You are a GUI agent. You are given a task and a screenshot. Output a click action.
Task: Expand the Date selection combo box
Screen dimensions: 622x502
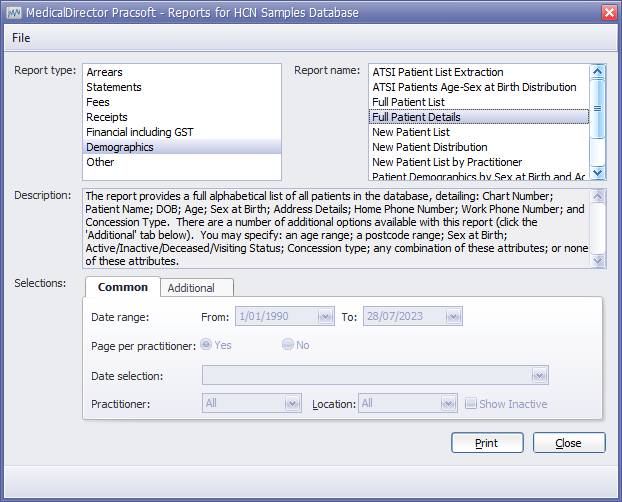click(539, 376)
